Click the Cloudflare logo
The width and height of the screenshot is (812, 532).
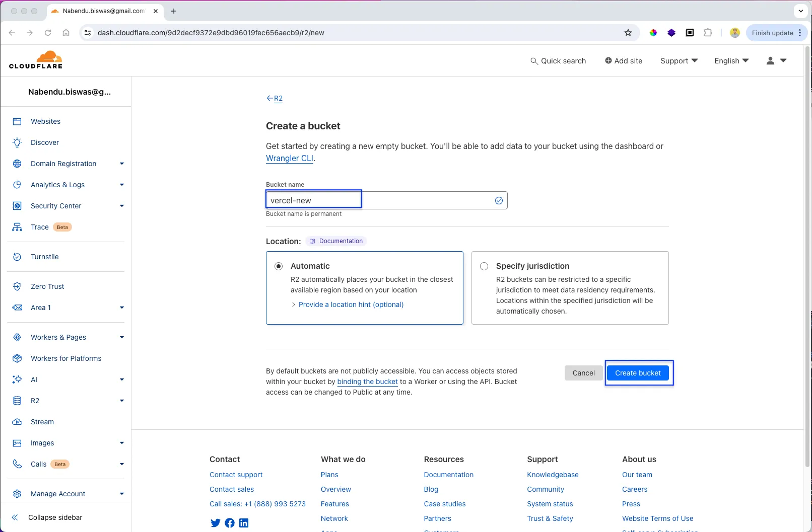[36, 60]
